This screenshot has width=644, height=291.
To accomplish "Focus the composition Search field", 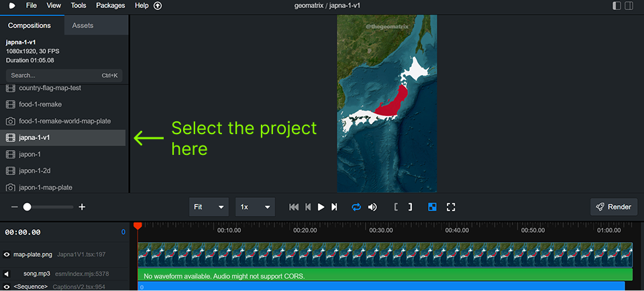I will 64,76.
